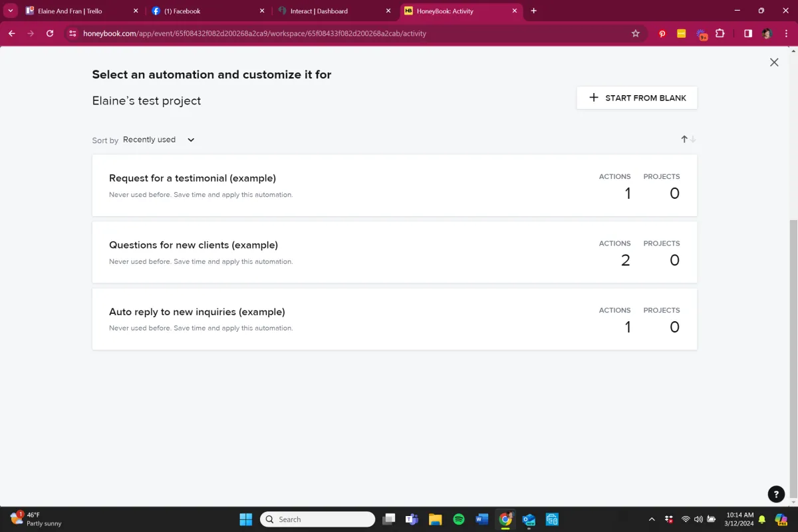Expand the tab search dropdown
This screenshot has width=798, height=532.
point(10,11)
